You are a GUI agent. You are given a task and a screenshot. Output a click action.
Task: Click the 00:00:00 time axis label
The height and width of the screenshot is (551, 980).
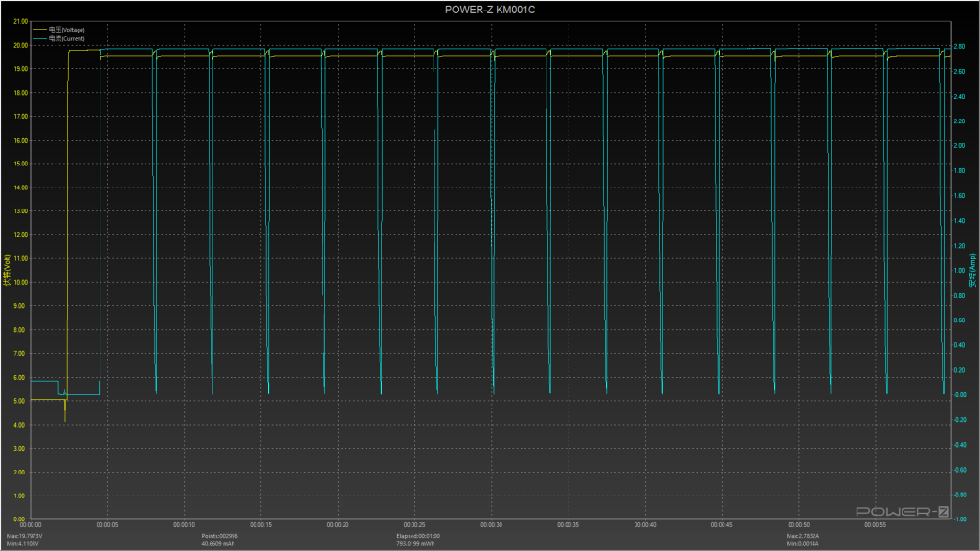pyautogui.click(x=30, y=525)
